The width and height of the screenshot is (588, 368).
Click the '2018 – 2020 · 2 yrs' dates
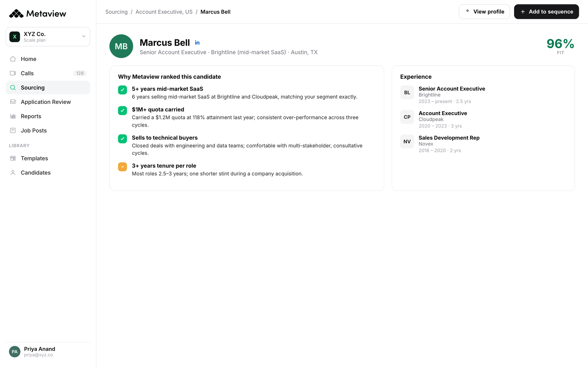(x=440, y=150)
